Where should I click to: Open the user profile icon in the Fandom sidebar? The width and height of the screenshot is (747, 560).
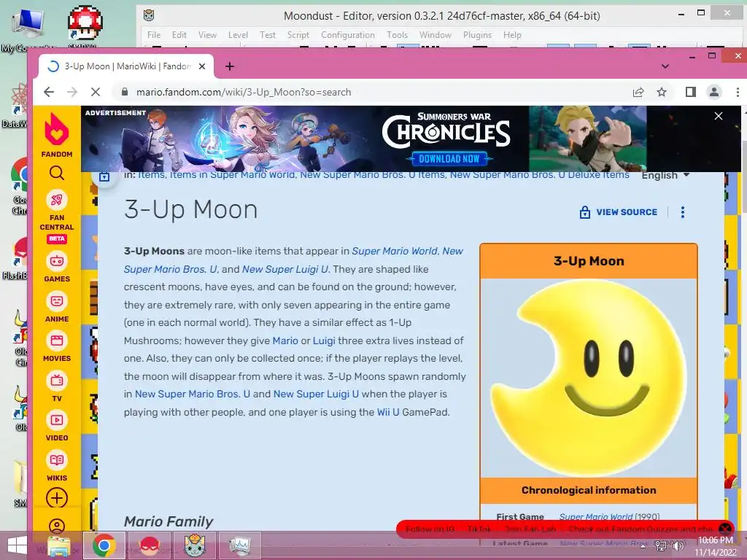click(57, 526)
